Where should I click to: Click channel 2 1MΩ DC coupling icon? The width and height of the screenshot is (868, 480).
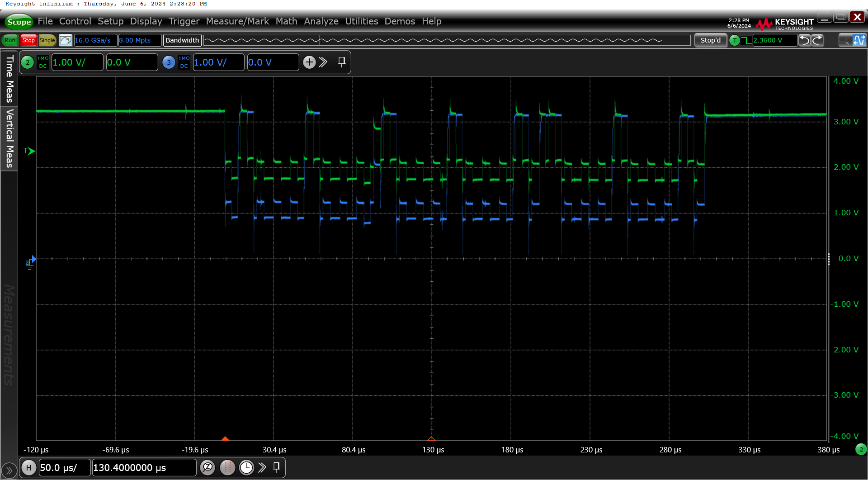(43, 62)
